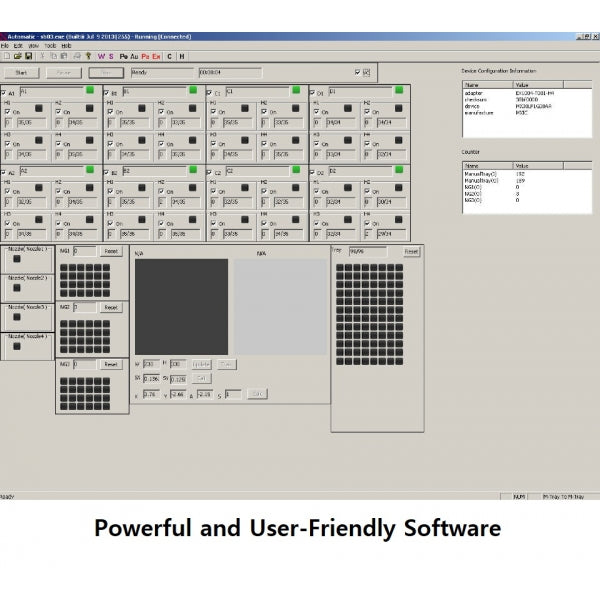Click the H toolbar icon
This screenshot has height=600, width=600.
point(182,56)
